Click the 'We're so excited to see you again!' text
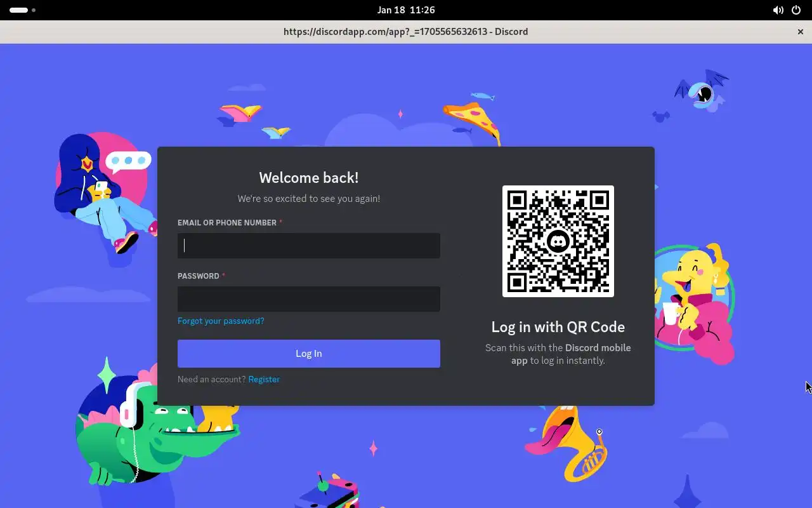The width and height of the screenshot is (812, 508). click(x=309, y=199)
